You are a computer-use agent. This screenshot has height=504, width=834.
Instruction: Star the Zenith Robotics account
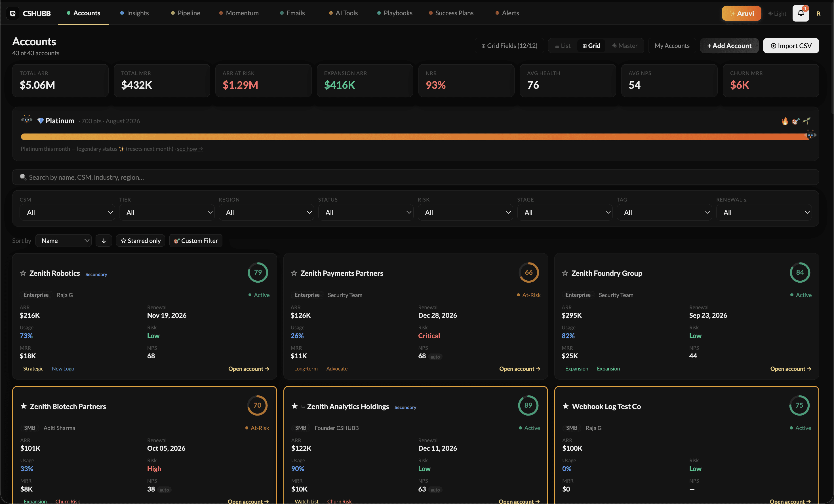23,273
